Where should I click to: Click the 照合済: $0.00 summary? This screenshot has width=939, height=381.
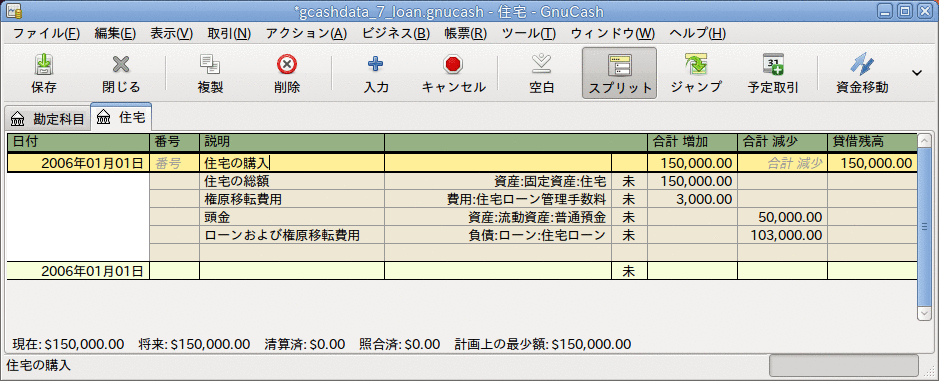pos(399,344)
